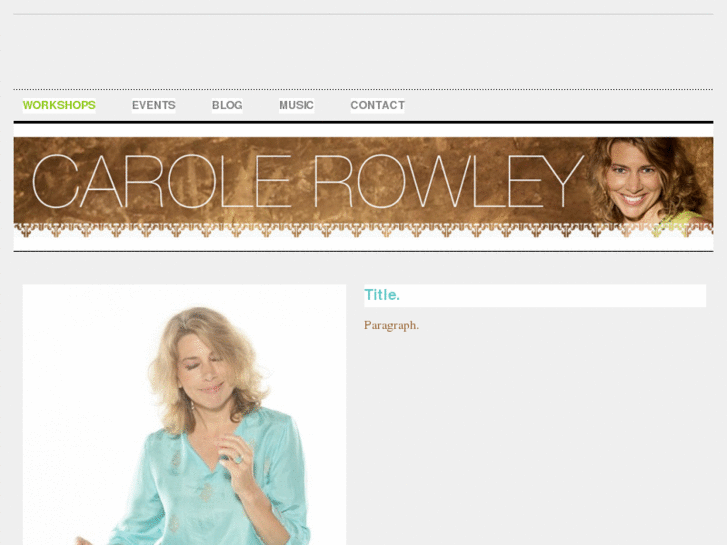Open the Blog navigation link

tap(227, 105)
